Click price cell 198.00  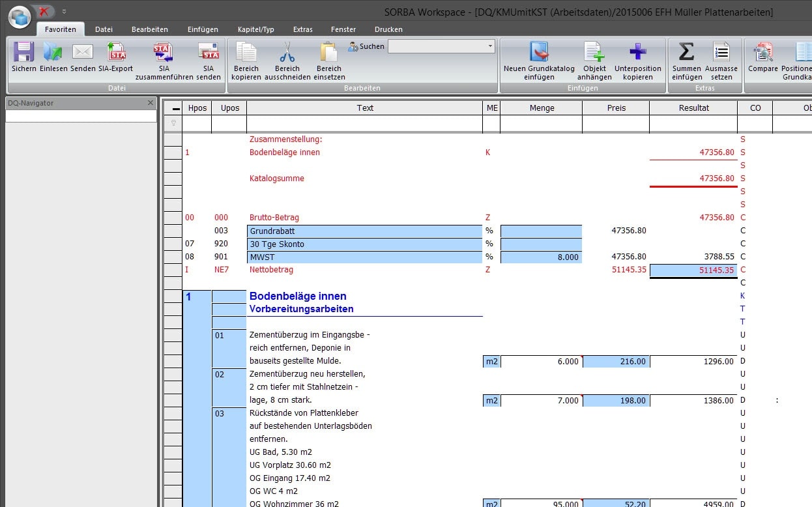[616, 400]
